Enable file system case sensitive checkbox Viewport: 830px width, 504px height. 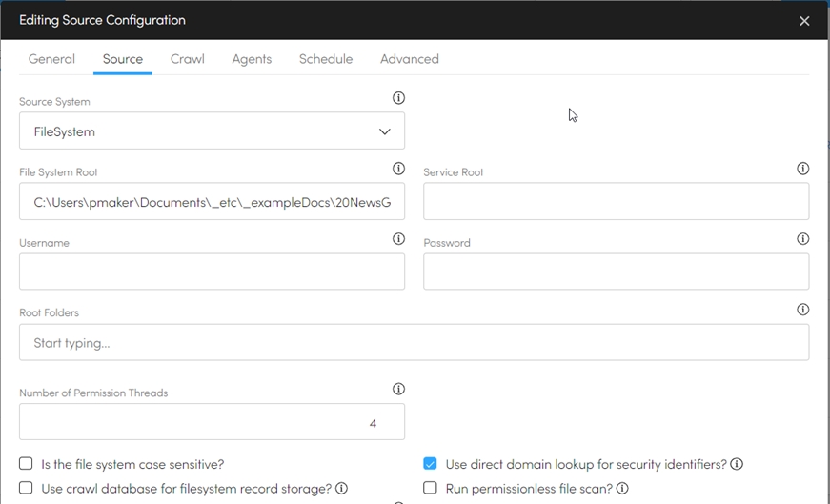click(27, 464)
